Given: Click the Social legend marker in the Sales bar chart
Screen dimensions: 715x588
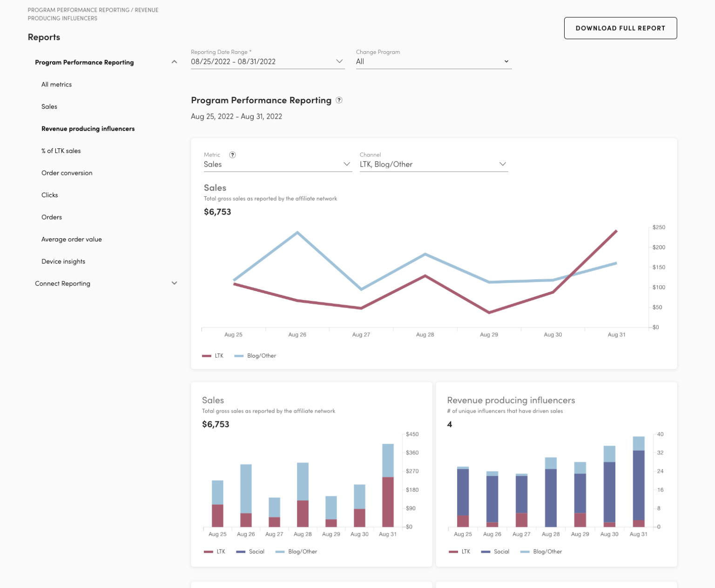Looking at the screenshot, I should pos(241,552).
